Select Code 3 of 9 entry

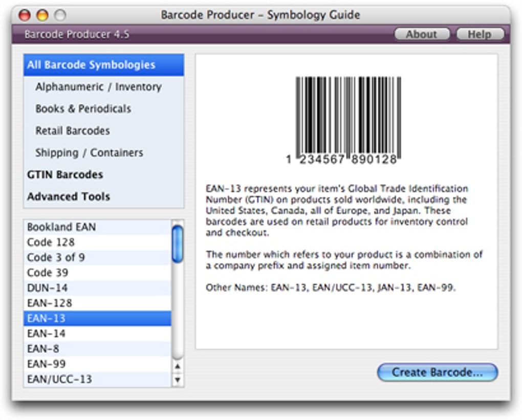56,257
